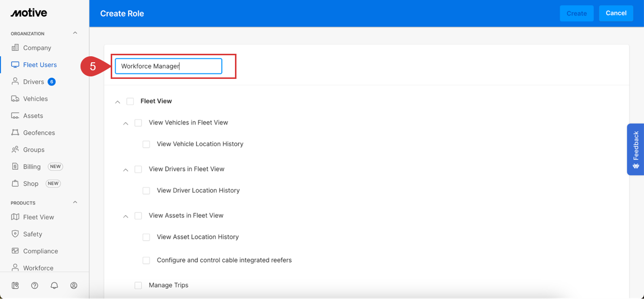Click the Safety shield icon
644x299 pixels.
(x=15, y=234)
